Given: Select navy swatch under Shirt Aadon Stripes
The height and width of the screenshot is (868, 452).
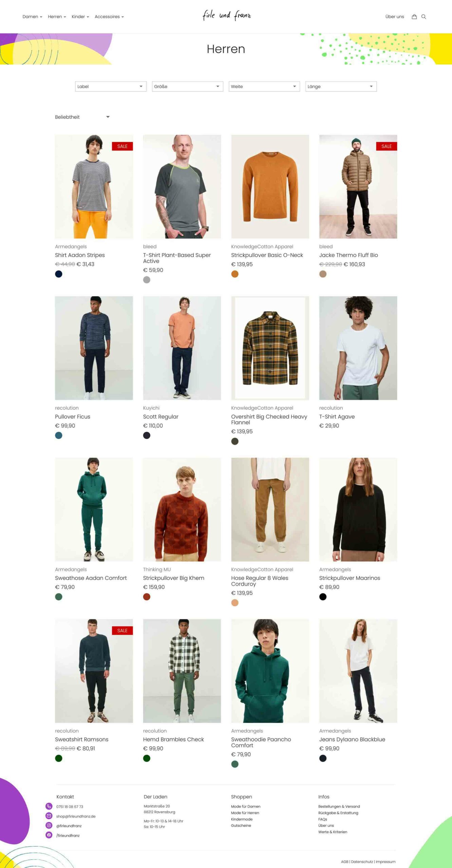Looking at the screenshot, I should click(x=59, y=274).
